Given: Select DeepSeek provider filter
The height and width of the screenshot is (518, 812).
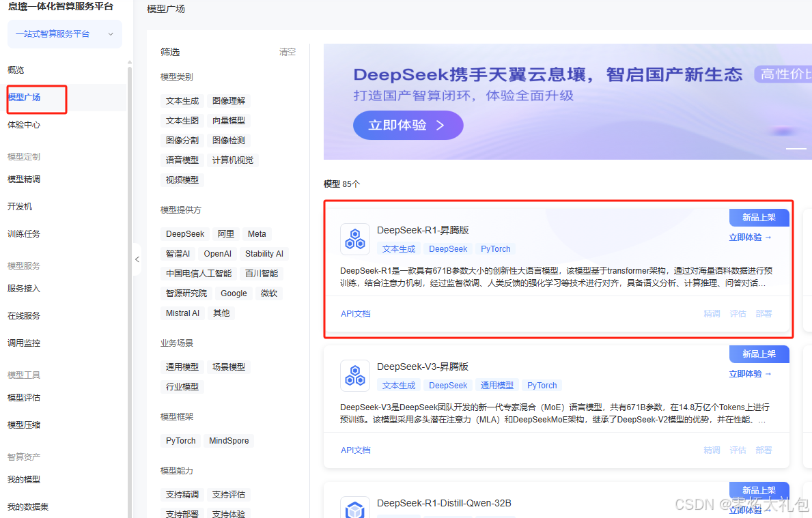Looking at the screenshot, I should click(185, 234).
